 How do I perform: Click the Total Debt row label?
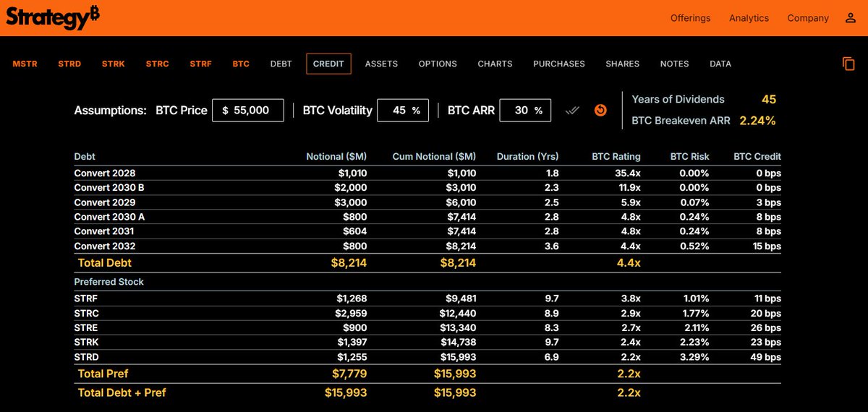point(105,263)
